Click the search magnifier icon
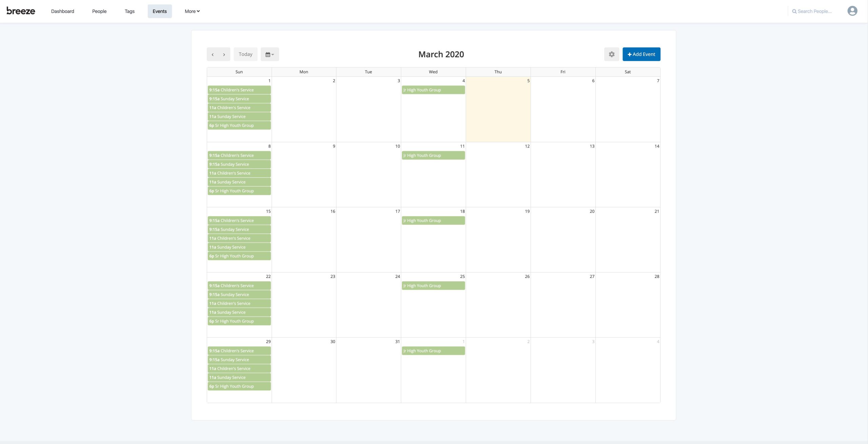 (794, 12)
